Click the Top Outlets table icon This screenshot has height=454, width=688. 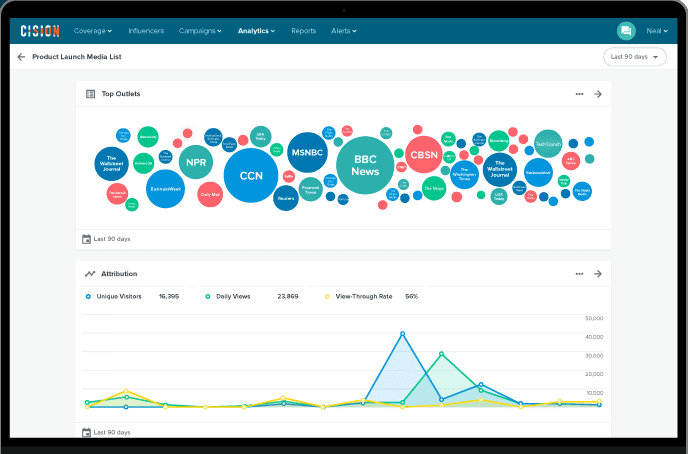coord(90,94)
